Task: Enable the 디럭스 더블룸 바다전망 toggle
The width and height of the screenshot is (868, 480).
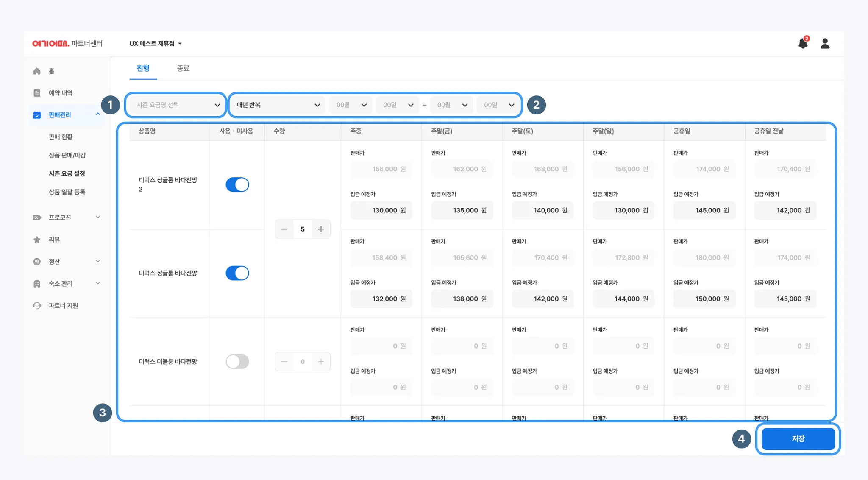Action: click(237, 362)
